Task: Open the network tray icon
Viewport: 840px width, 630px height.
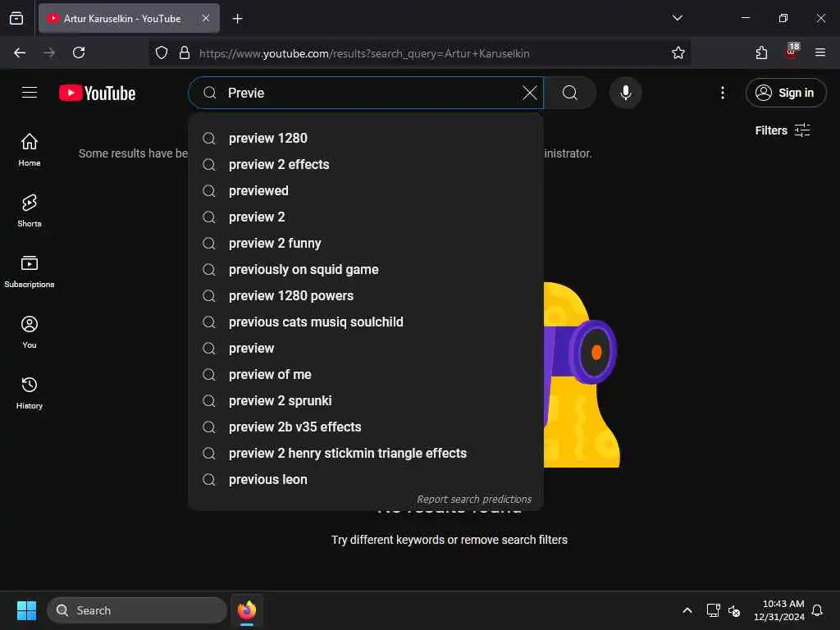Action: pos(713,610)
